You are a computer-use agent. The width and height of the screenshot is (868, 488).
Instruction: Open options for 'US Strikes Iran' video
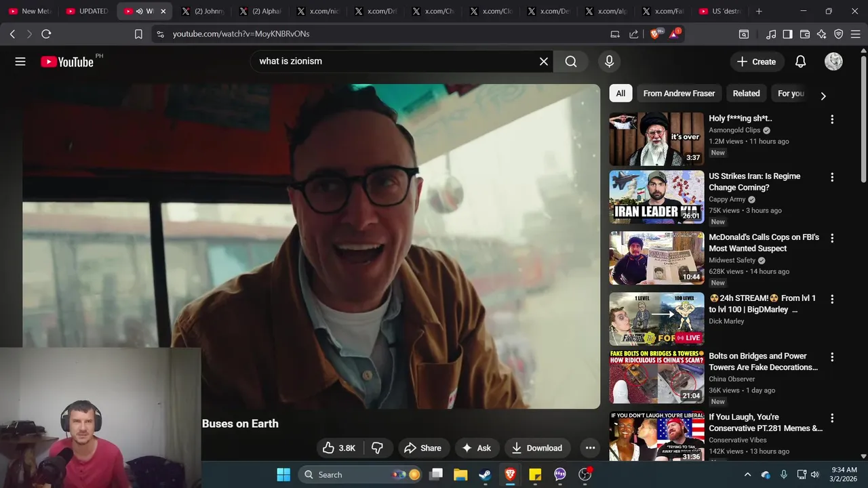tap(832, 177)
